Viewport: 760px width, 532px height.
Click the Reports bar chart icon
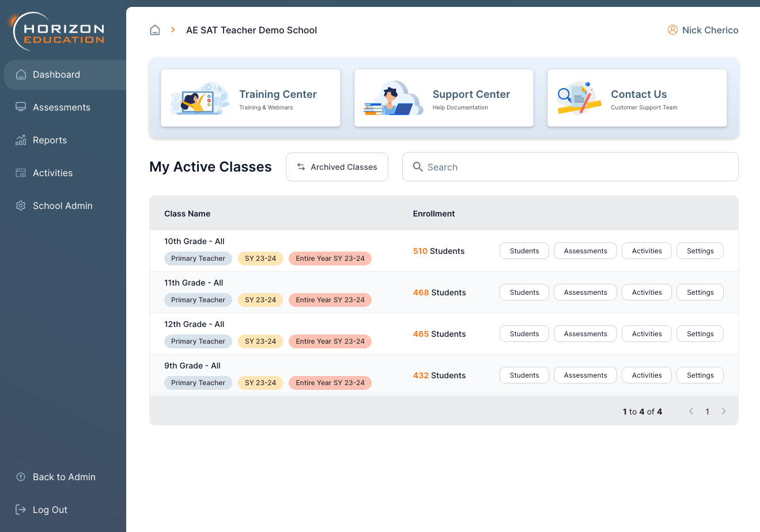21,140
